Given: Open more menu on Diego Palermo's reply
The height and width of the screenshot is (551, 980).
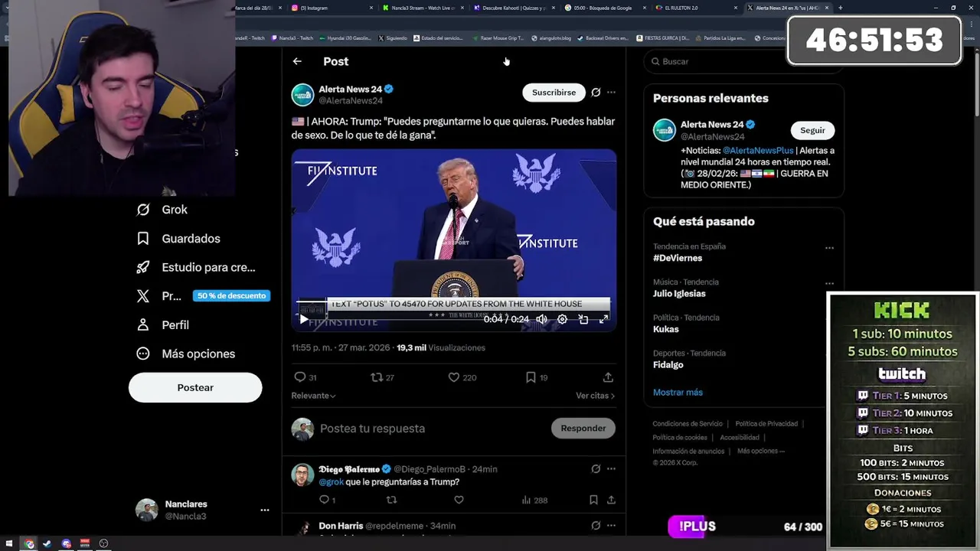Looking at the screenshot, I should click(611, 468).
